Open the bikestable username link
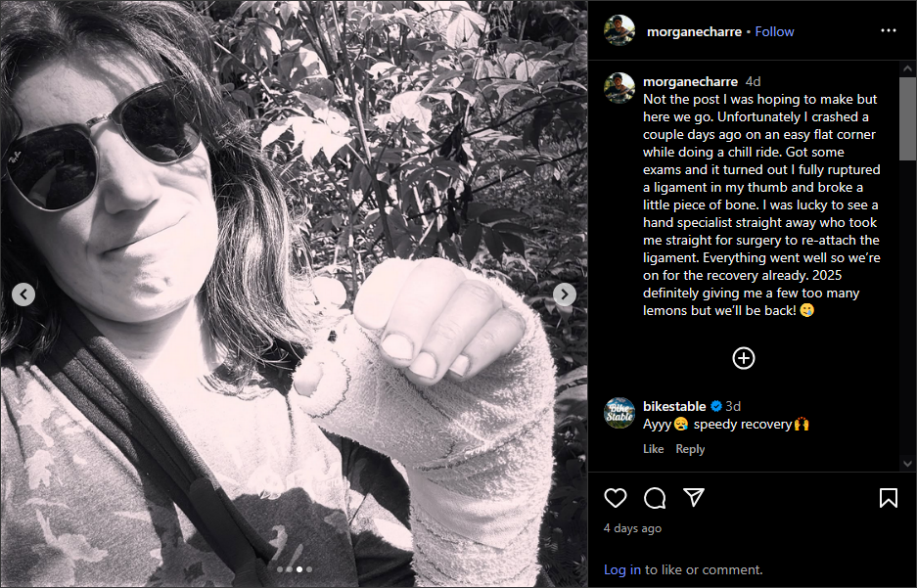The image size is (917, 588). click(x=674, y=406)
